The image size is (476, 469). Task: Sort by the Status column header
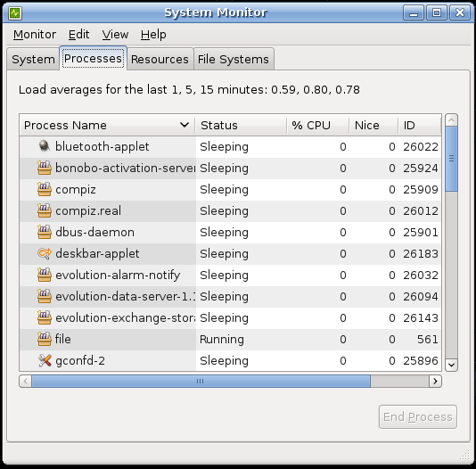pos(241,125)
